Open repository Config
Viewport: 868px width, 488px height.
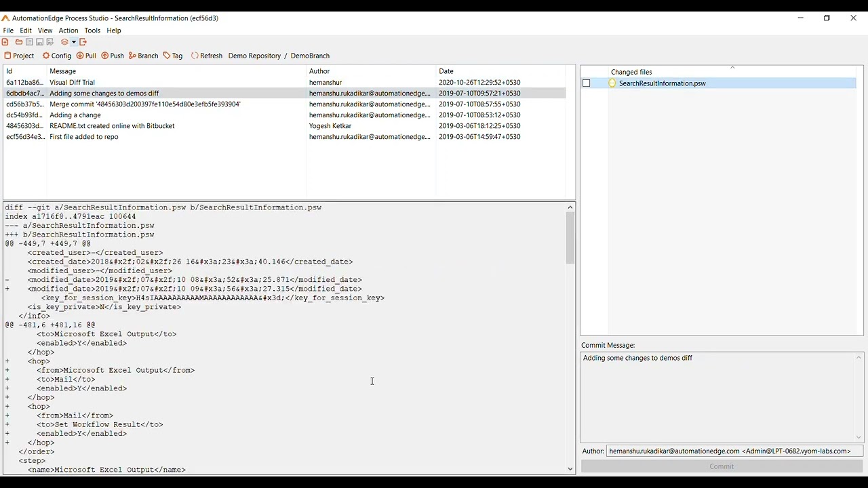tap(57, 56)
